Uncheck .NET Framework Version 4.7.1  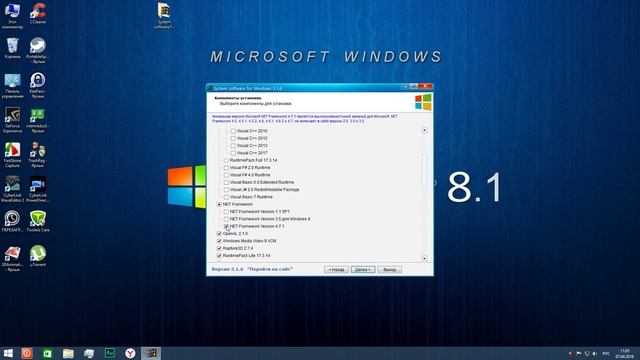point(226,226)
